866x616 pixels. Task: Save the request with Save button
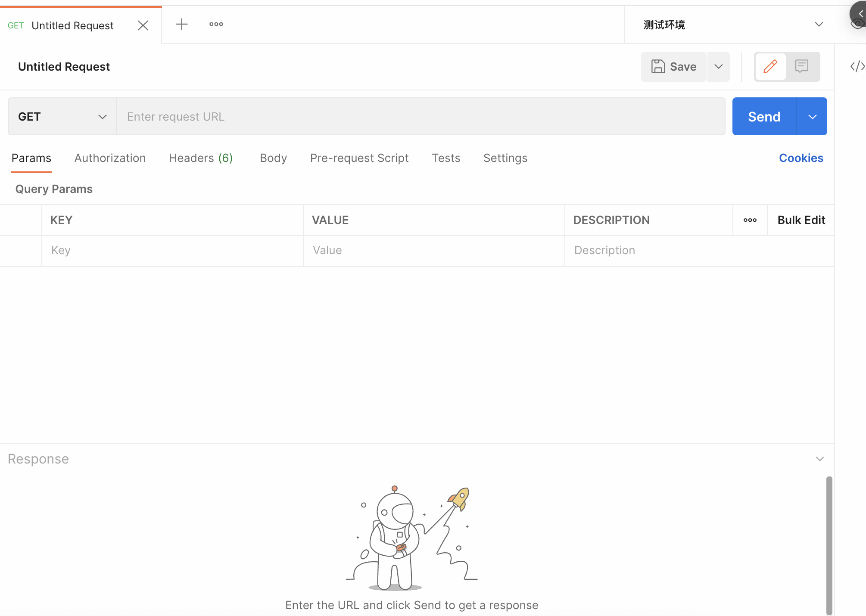pos(674,67)
